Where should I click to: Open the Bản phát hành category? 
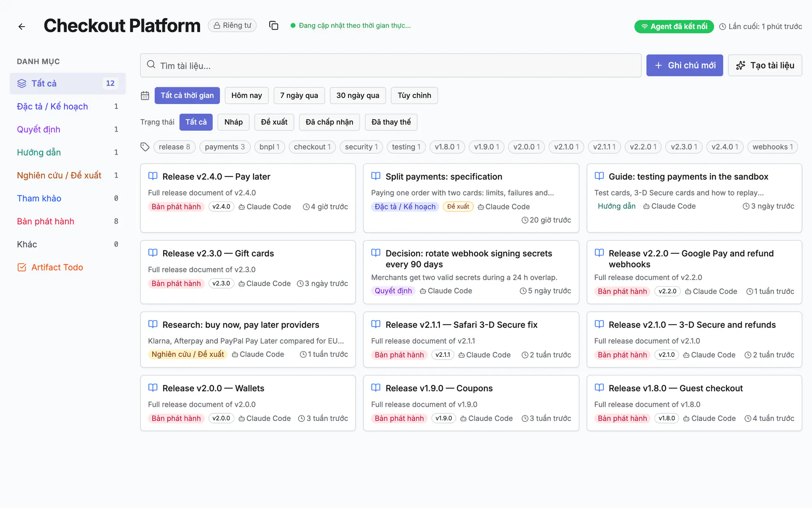(68, 221)
